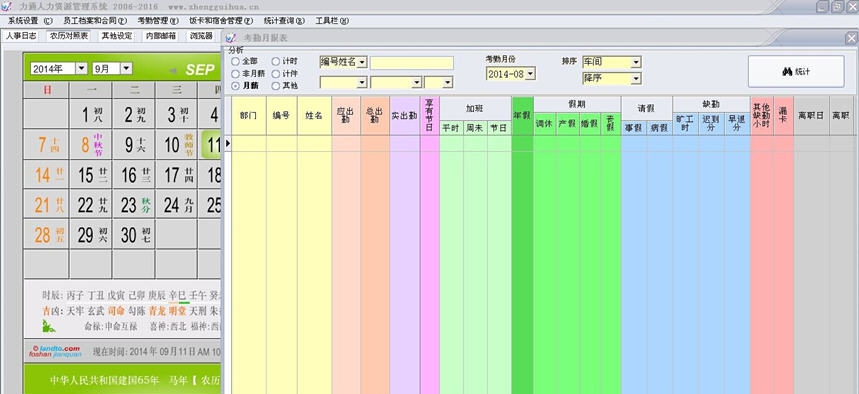This screenshot has width=859, height=394.
Task: Click the 部门 column header
Action: click(249, 116)
